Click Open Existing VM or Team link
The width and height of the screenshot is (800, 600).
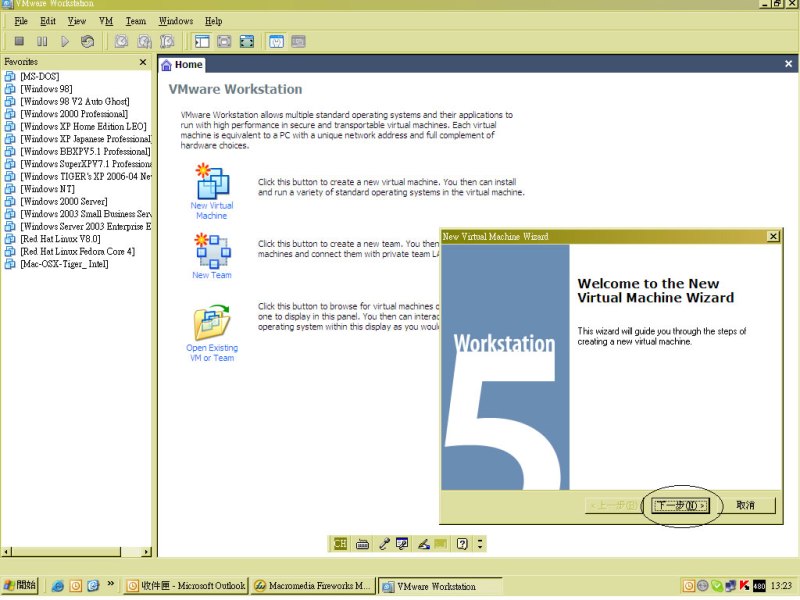point(212,353)
